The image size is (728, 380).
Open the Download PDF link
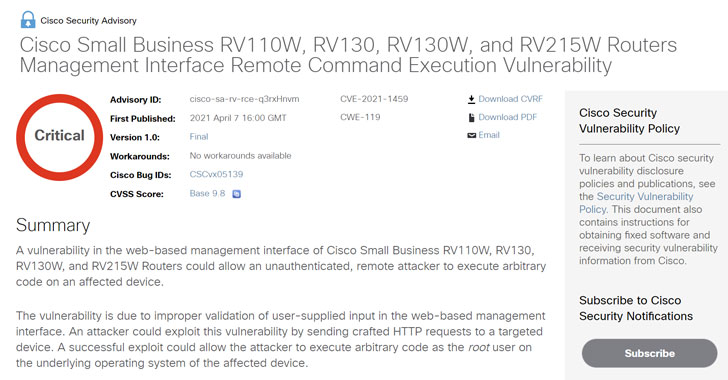click(507, 117)
